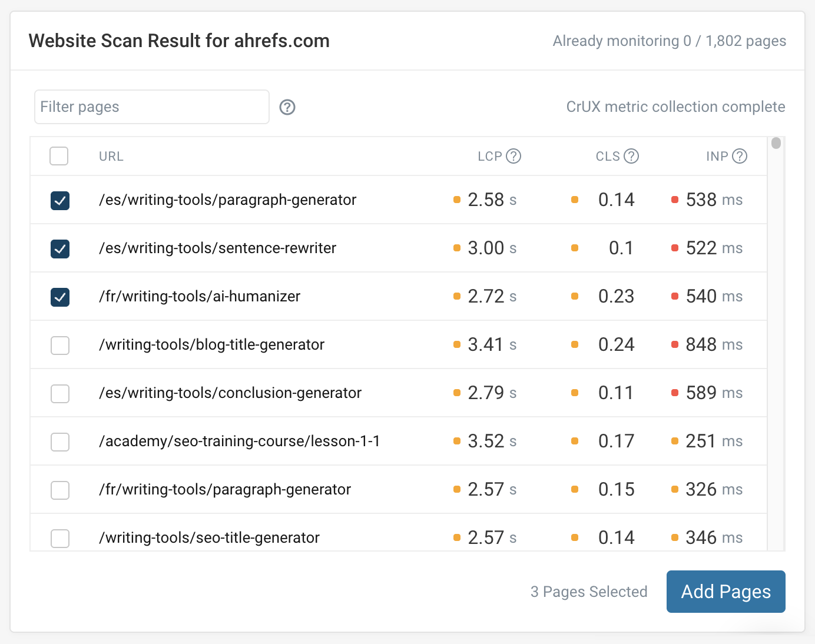Check the /writing-tools/seo-title-generator row
Screen dimensions: 815x644
[60, 537]
